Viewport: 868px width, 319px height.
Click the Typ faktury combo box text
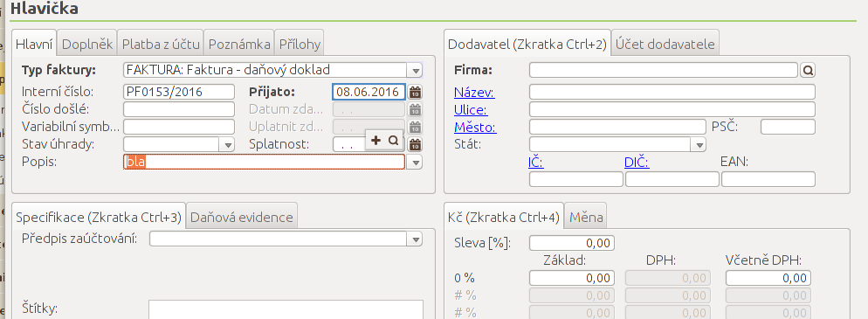(x=265, y=70)
